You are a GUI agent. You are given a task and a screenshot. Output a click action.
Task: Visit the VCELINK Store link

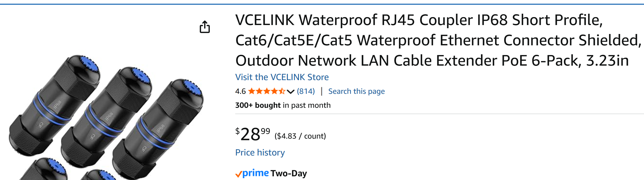pos(282,77)
